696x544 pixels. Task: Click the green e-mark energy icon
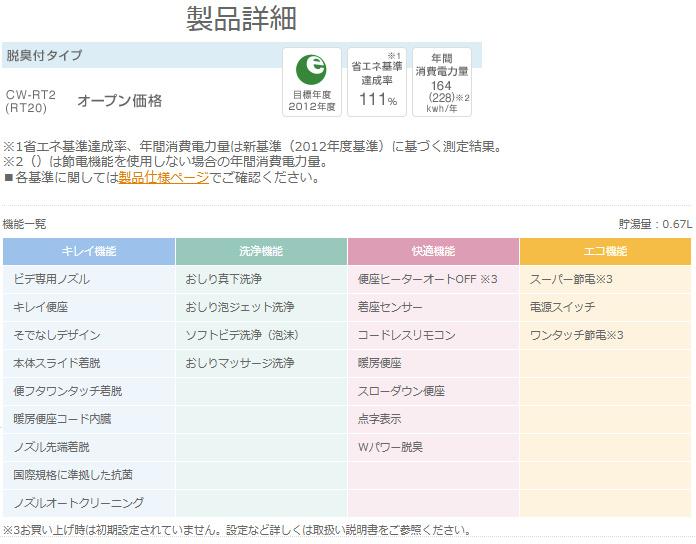click(x=312, y=70)
